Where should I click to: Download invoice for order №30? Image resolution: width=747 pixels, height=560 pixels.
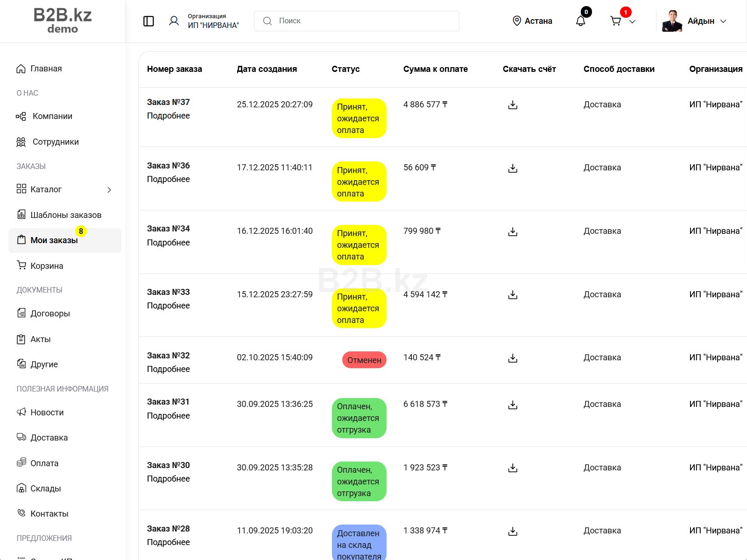pos(513,468)
